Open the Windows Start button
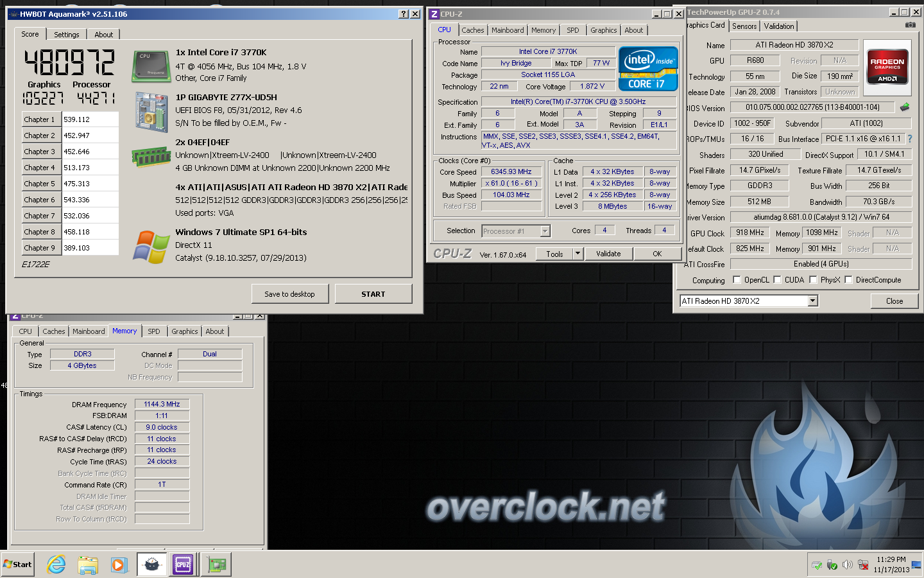 pos(17,565)
